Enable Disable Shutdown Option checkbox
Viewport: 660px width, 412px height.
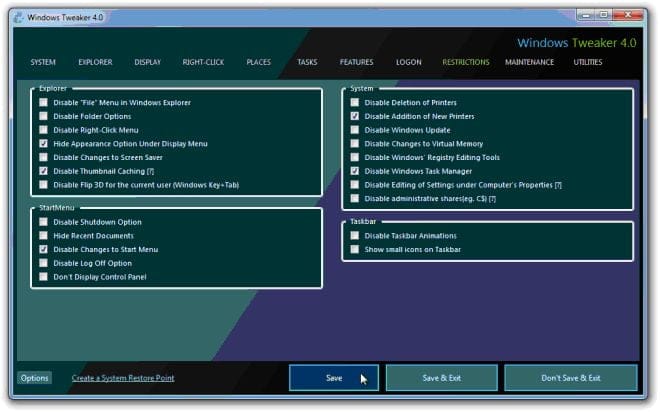tap(43, 222)
